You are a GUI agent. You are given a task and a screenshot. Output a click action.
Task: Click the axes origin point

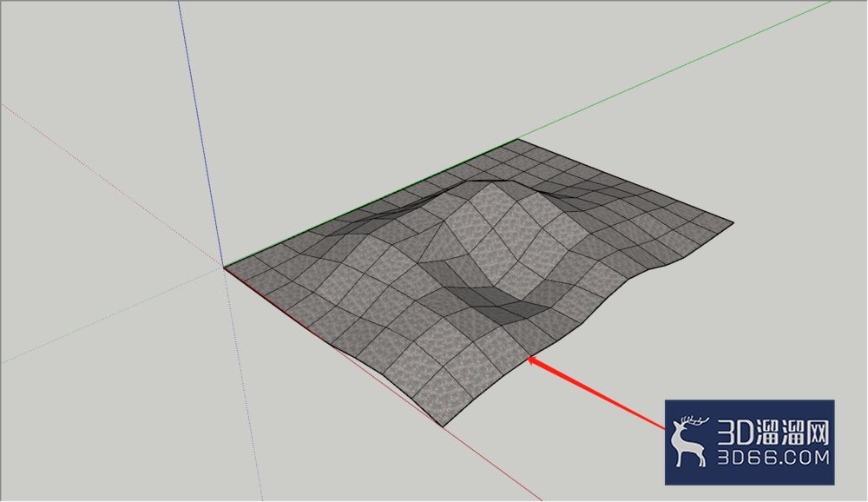tap(224, 268)
